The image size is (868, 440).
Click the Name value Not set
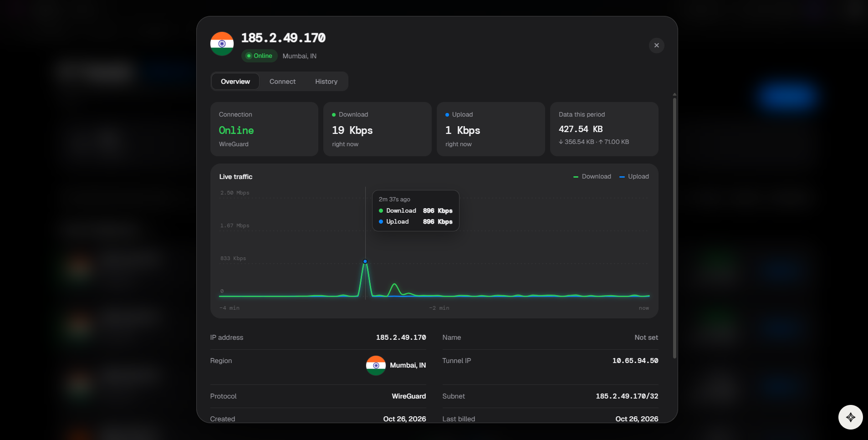coord(646,338)
